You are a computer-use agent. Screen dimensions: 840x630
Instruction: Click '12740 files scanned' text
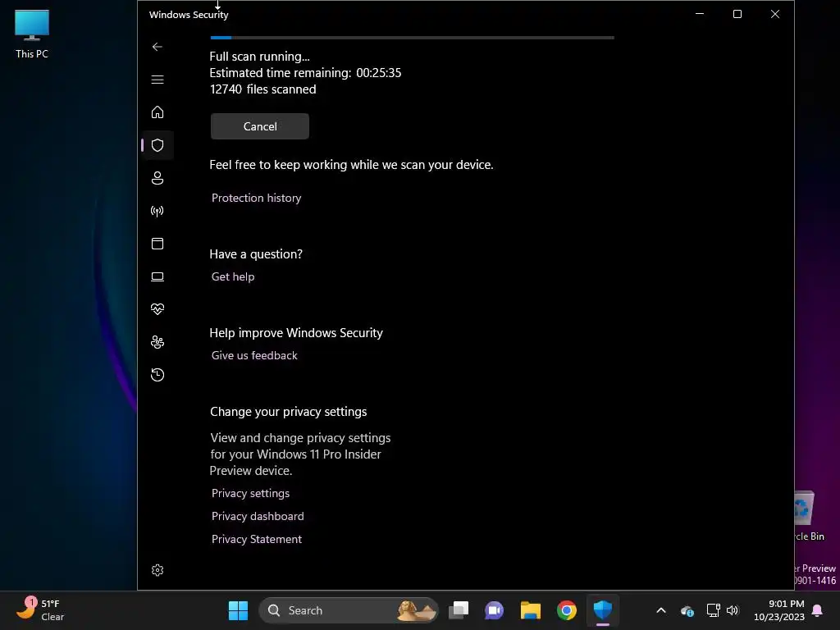click(263, 89)
